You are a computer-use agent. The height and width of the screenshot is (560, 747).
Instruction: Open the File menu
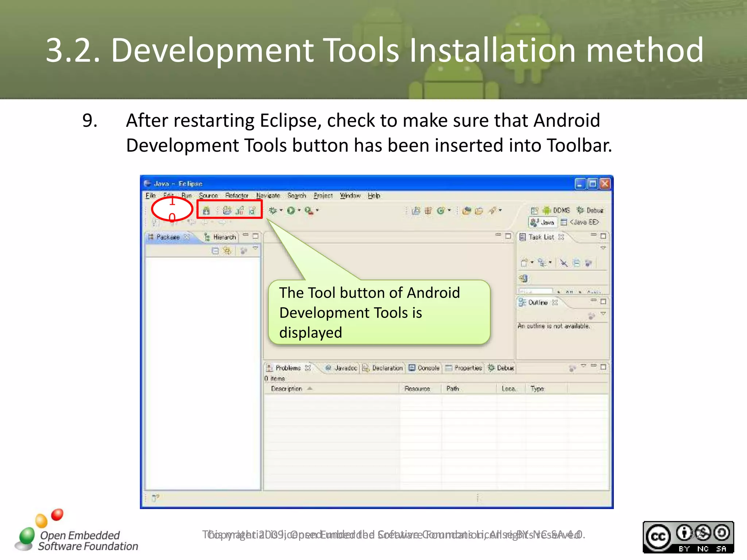pos(150,195)
